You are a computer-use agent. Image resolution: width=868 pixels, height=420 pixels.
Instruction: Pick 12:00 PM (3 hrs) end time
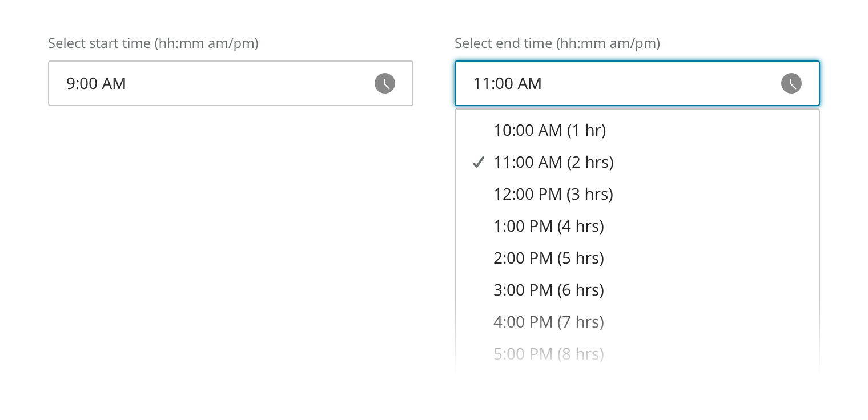tap(553, 195)
